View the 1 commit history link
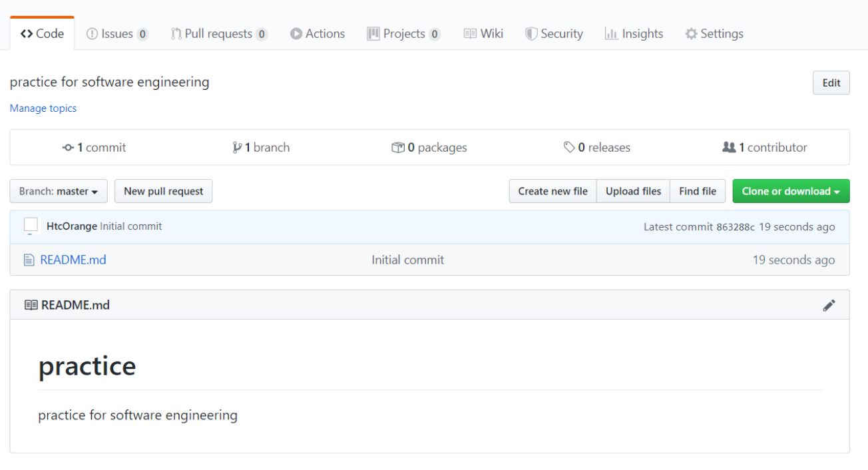868x470 pixels. click(95, 148)
